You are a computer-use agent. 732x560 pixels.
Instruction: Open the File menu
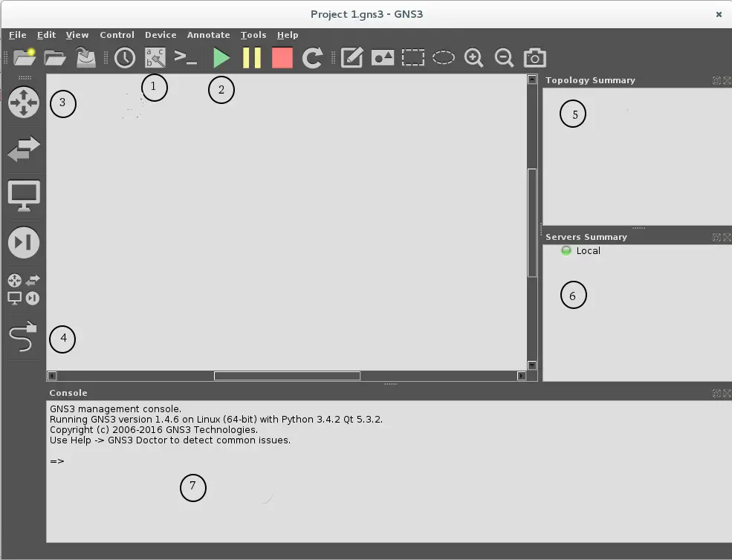coord(18,35)
